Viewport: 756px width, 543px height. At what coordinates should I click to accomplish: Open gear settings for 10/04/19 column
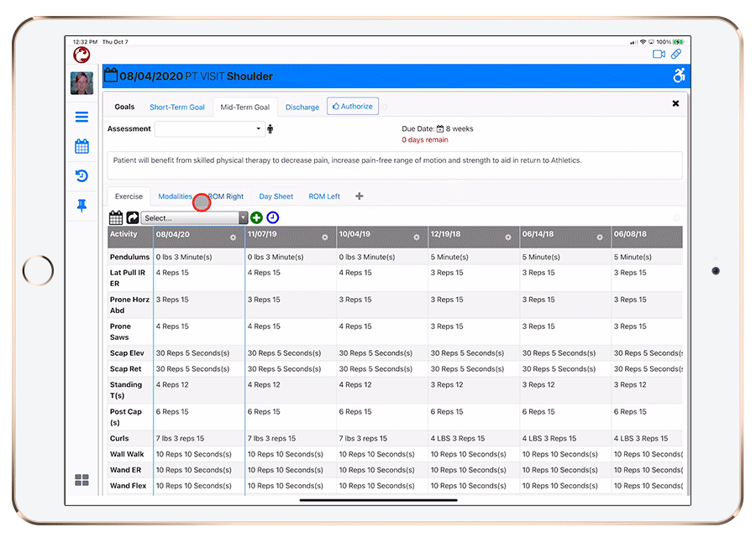pyautogui.click(x=417, y=238)
